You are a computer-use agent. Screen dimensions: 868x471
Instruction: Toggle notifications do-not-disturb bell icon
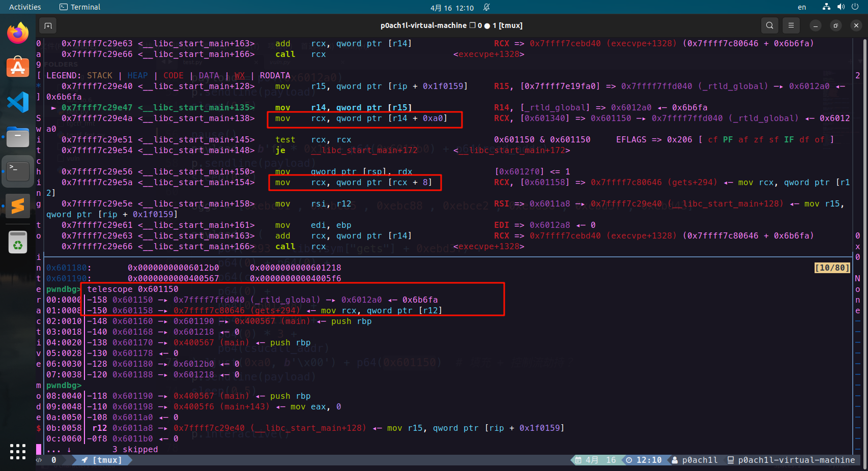pos(486,7)
